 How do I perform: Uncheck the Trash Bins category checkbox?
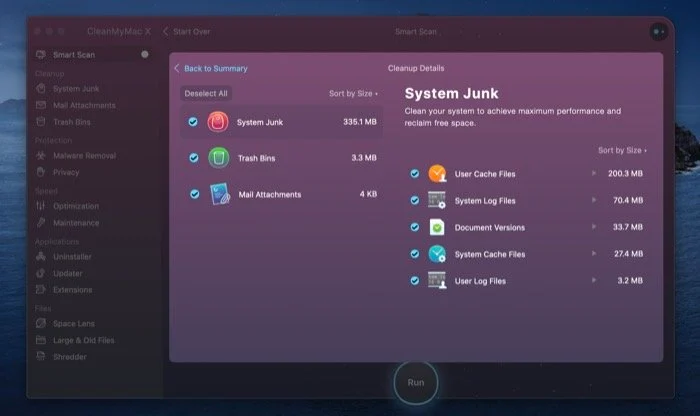(x=194, y=158)
